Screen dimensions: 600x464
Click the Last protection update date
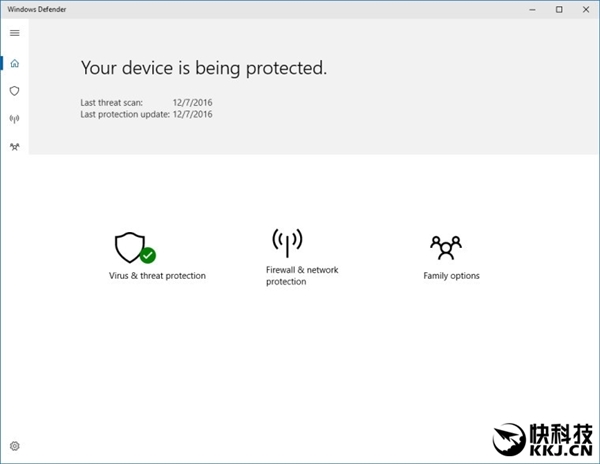(193, 114)
